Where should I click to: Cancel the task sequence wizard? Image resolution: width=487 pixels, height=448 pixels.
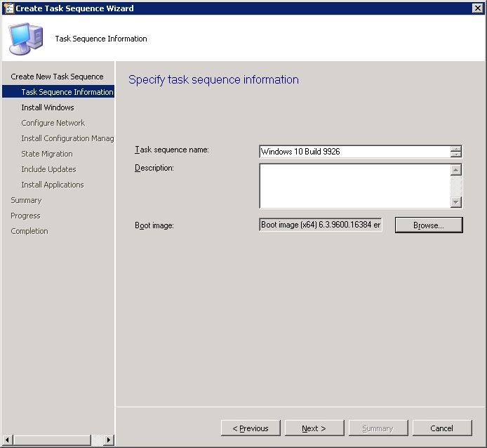coord(441,428)
